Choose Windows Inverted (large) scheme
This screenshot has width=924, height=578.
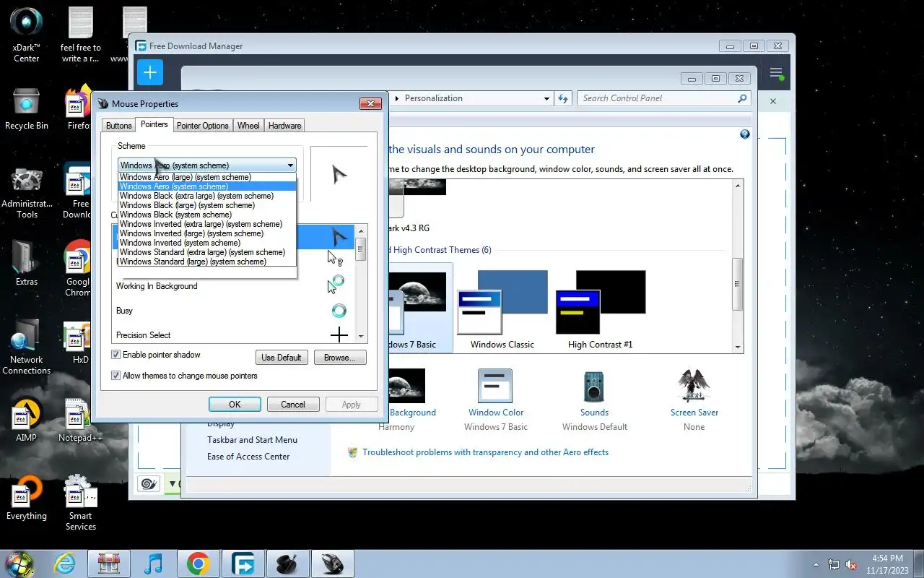[206, 233]
